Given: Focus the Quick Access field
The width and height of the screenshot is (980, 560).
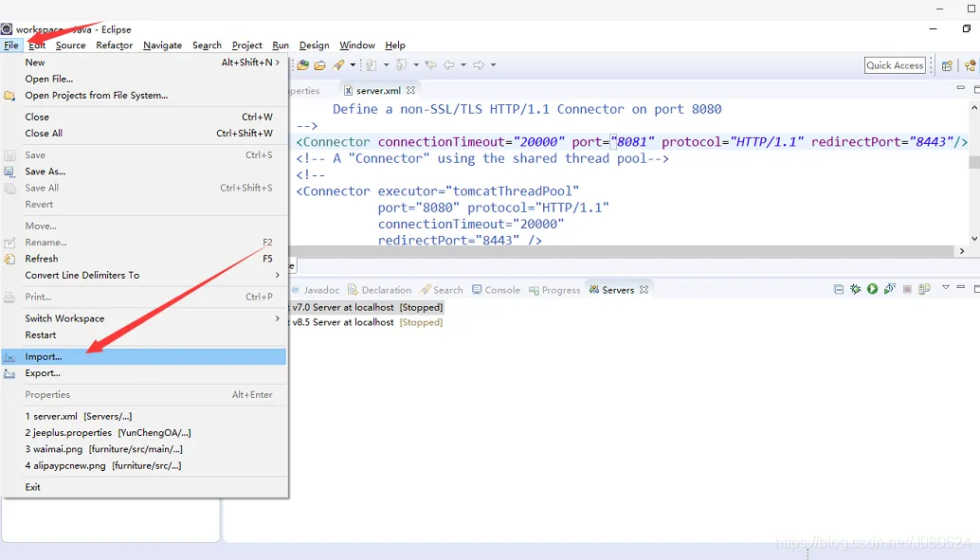Looking at the screenshot, I should click(x=895, y=65).
